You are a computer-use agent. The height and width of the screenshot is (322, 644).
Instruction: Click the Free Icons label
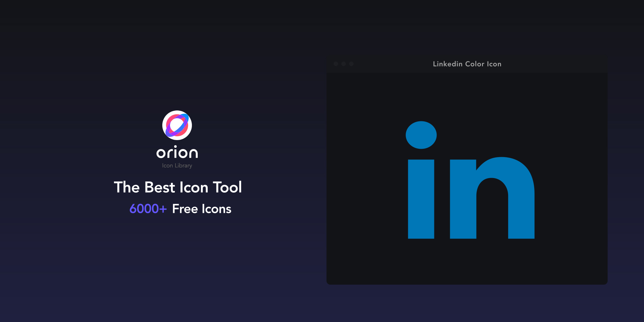click(x=202, y=209)
